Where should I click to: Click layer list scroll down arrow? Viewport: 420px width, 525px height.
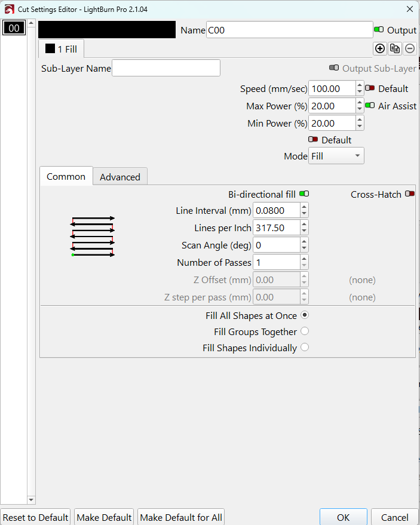[x=31, y=500]
